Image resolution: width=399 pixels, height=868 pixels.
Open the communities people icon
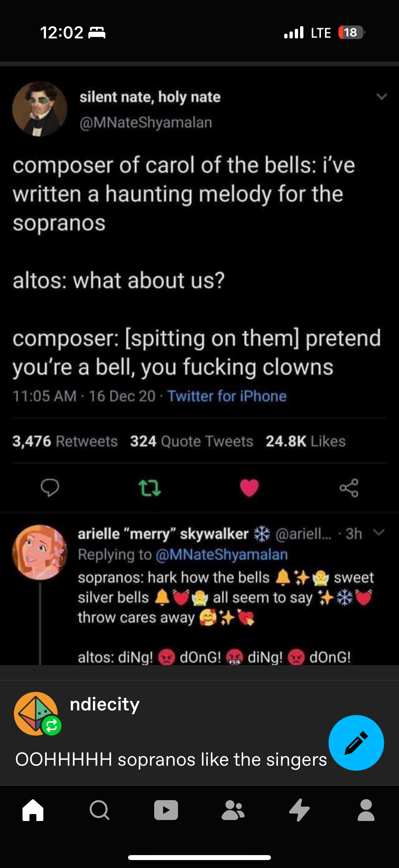233,810
